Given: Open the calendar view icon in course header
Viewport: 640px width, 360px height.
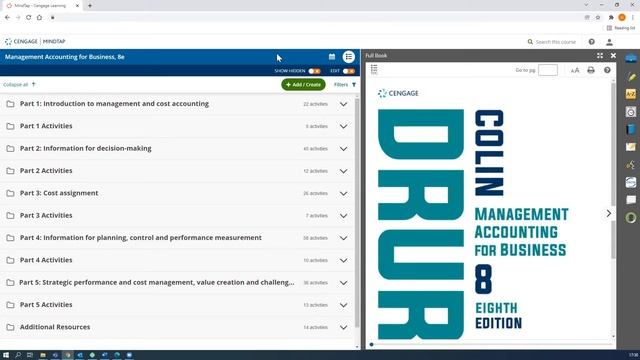Looking at the screenshot, I should [x=332, y=57].
